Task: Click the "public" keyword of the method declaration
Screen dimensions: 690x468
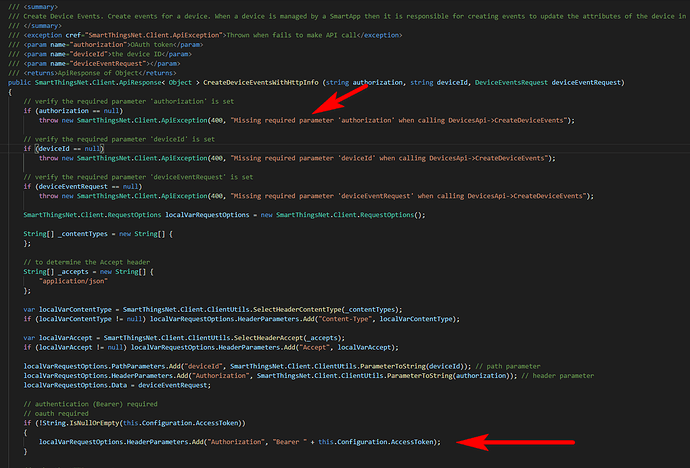Action: [19, 83]
